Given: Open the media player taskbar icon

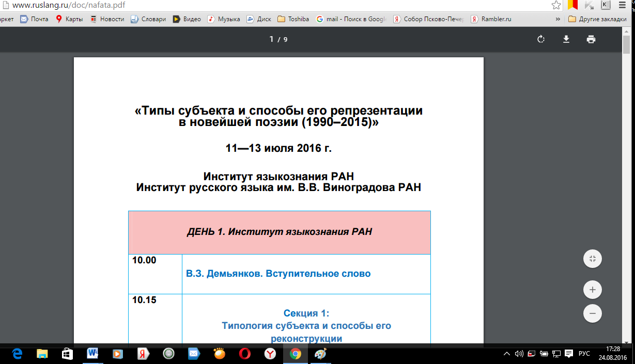Looking at the screenshot, I should click(118, 354).
